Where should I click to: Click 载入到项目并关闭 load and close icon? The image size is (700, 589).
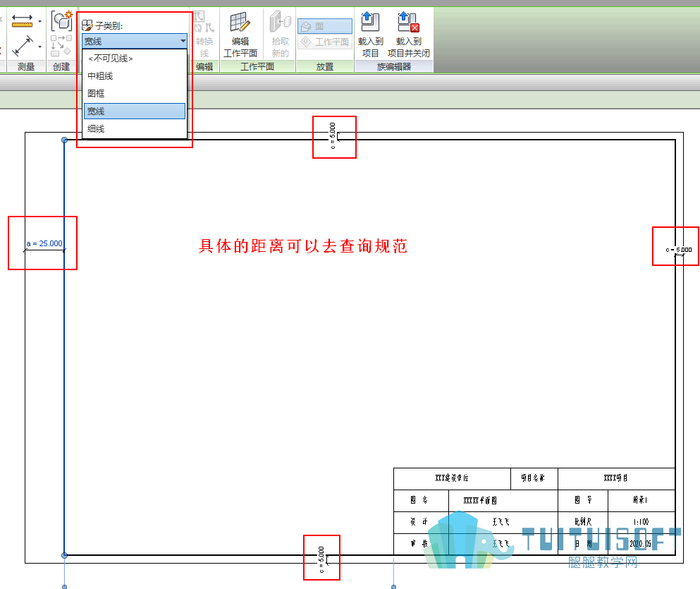coord(408,22)
